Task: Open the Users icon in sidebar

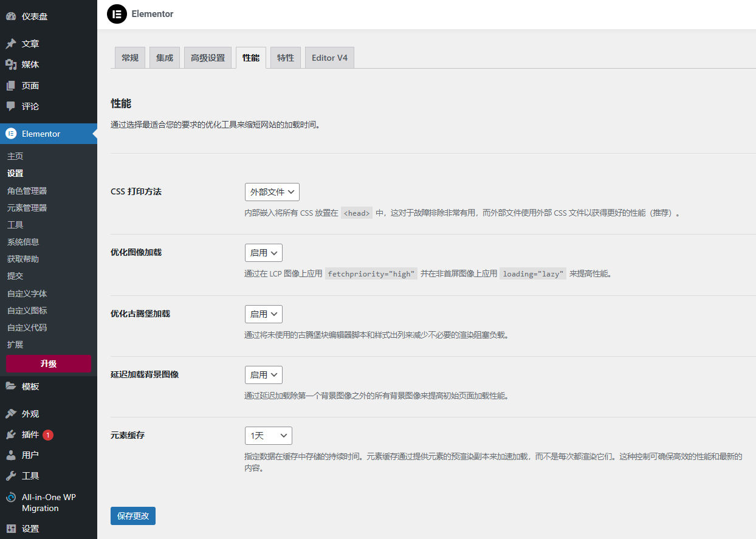Action: [x=11, y=455]
